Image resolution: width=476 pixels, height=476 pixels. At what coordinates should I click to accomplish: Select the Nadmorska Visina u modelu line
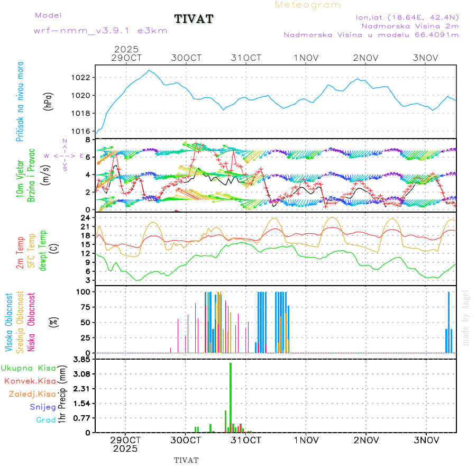tap(371, 35)
